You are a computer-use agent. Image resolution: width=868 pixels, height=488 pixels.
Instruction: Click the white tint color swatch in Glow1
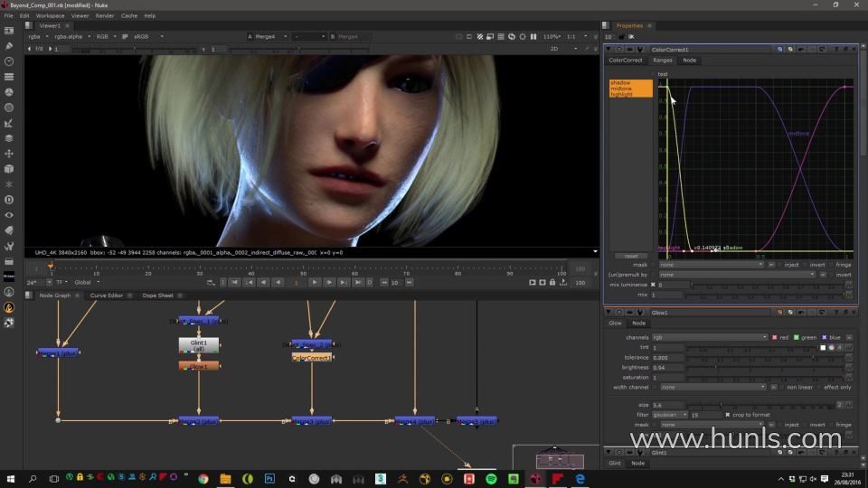click(x=823, y=347)
